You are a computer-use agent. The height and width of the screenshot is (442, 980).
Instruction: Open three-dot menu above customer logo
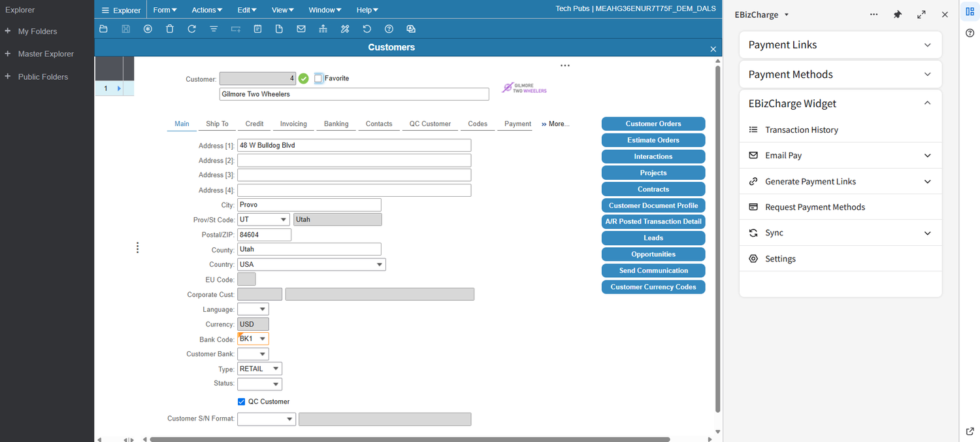pos(565,65)
